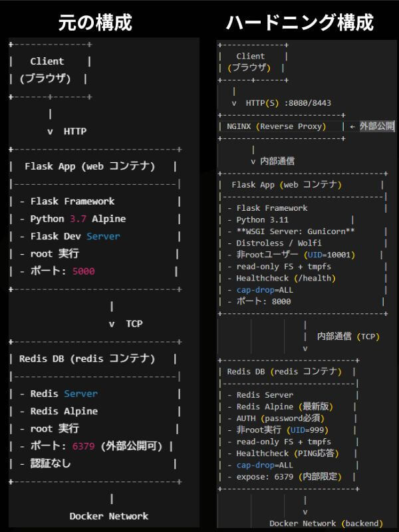Click the "ハードニング構成" heading
Image resolution: width=399 pixels, height=532 pixels.
(300, 23)
